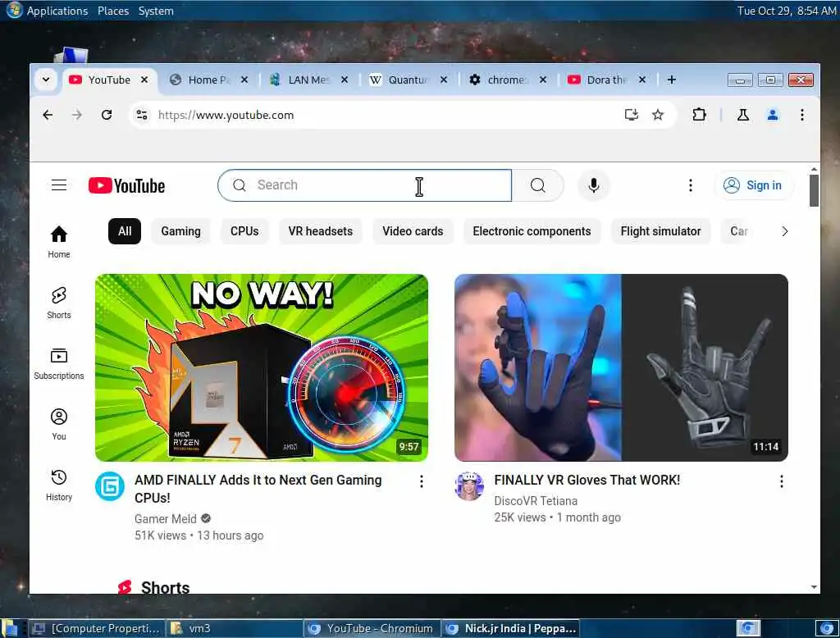Switch to the YouTube tab
The width and height of the screenshot is (840, 638).
(109, 80)
